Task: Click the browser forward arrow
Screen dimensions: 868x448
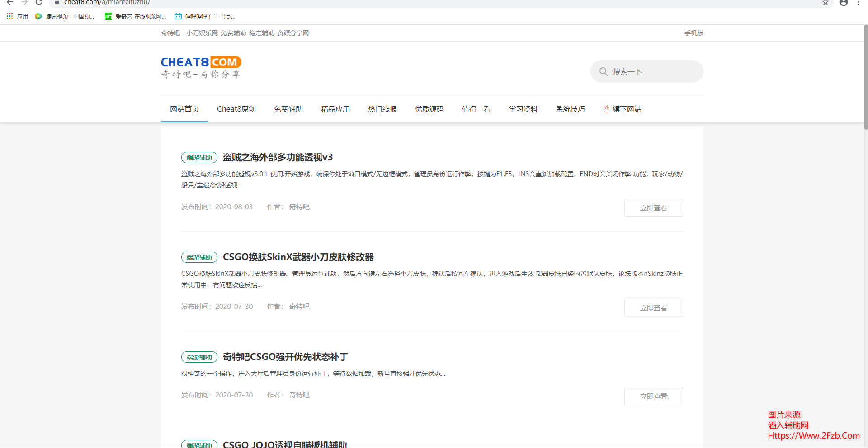Action: [x=24, y=2]
